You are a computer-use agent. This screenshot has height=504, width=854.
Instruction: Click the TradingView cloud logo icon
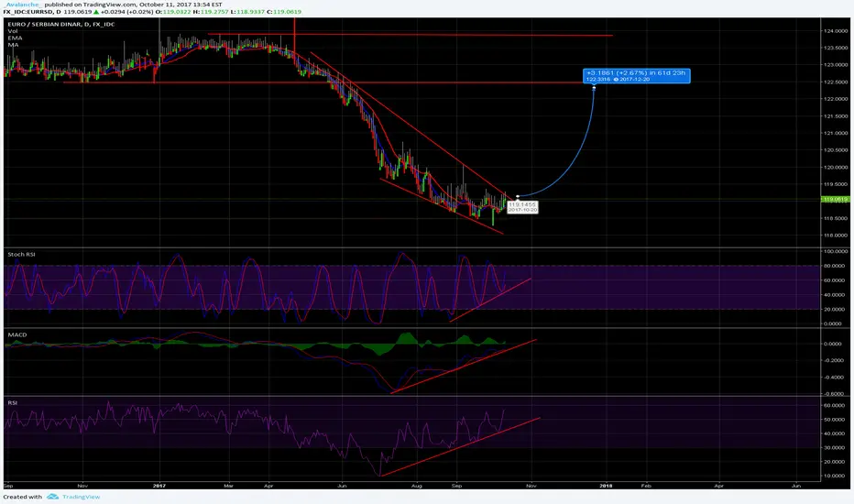coord(52,497)
